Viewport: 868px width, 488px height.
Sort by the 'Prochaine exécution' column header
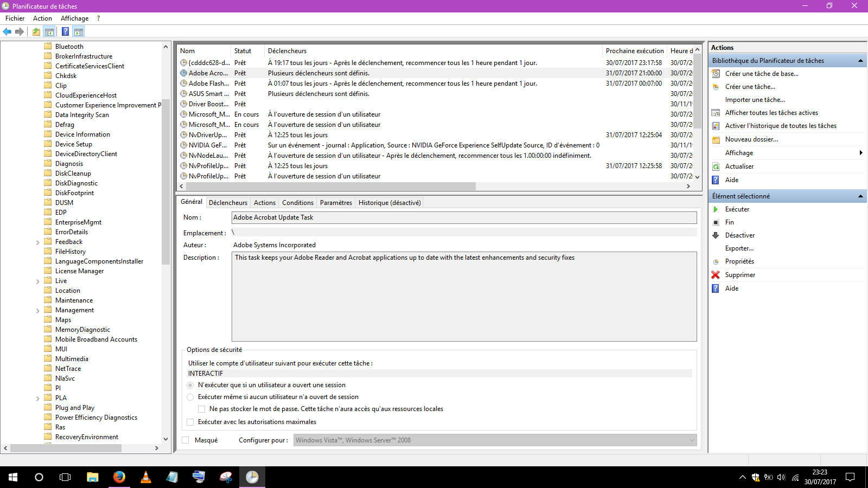635,51
